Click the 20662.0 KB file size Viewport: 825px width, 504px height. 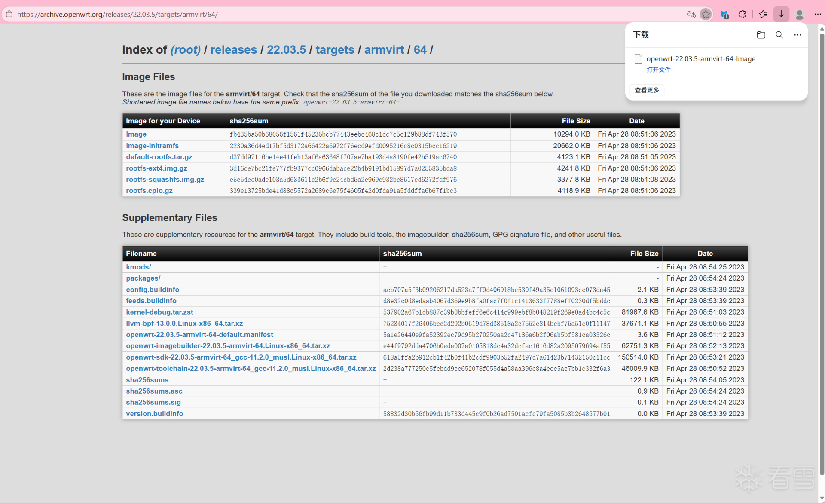tap(571, 146)
